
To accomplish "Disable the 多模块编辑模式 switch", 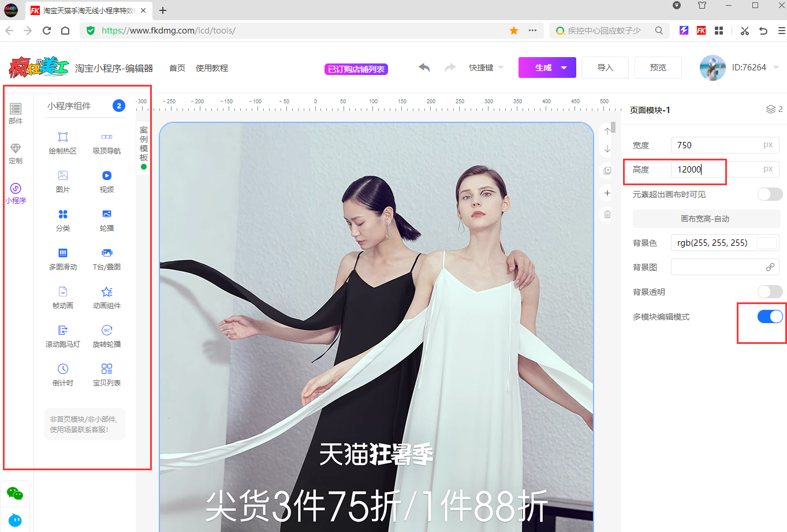I will [770, 317].
